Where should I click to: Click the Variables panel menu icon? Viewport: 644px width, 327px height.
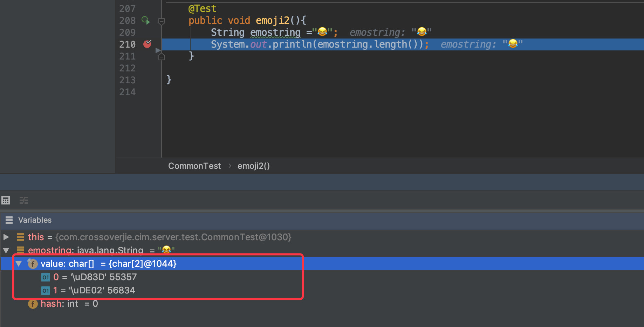(x=9, y=220)
